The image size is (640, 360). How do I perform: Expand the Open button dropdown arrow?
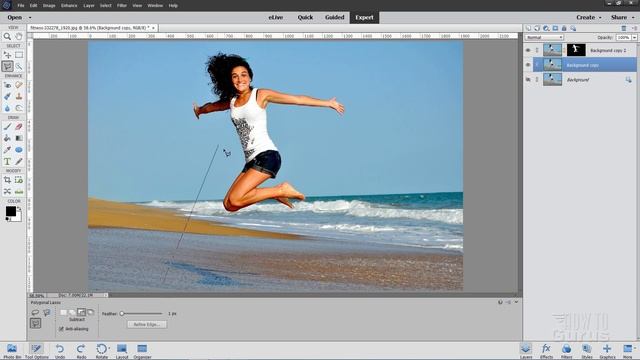[30, 18]
